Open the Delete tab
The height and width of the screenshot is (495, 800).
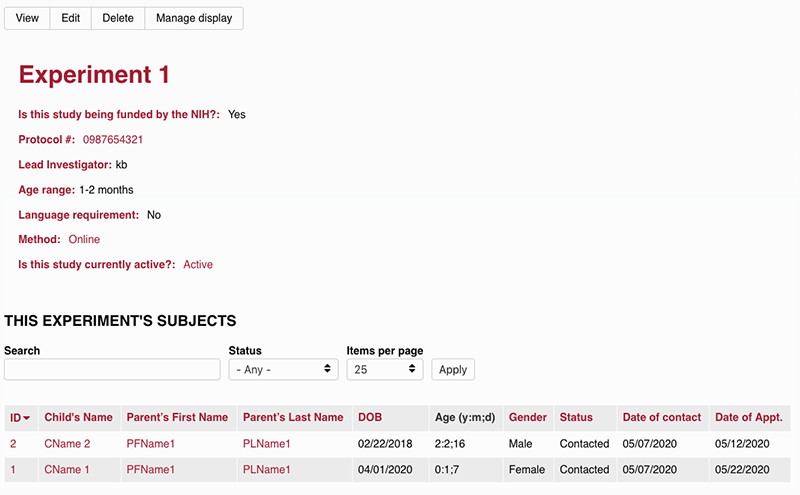pyautogui.click(x=117, y=18)
